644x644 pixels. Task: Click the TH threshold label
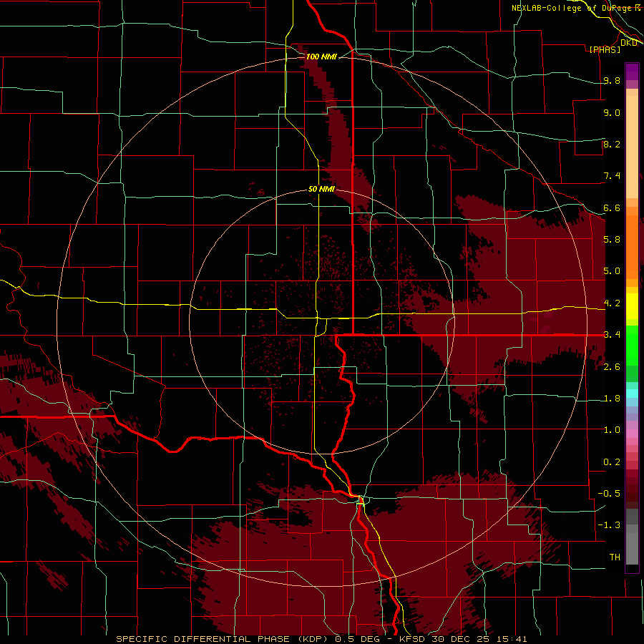[615, 557]
